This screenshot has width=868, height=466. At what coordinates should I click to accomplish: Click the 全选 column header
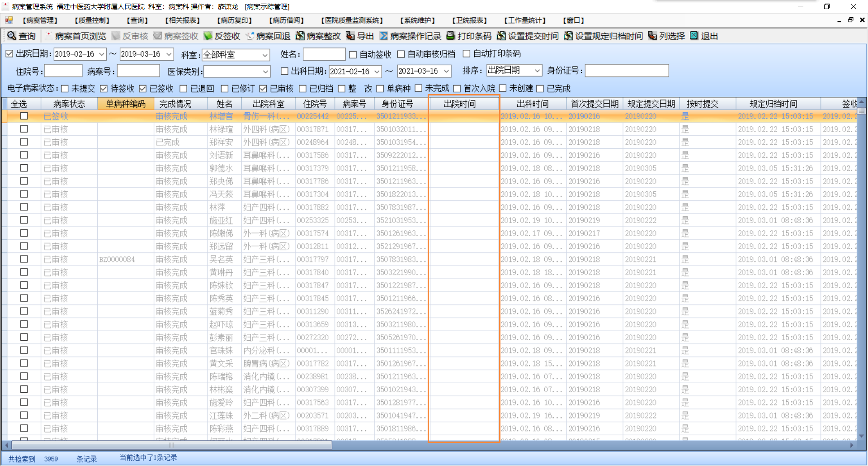(19, 104)
